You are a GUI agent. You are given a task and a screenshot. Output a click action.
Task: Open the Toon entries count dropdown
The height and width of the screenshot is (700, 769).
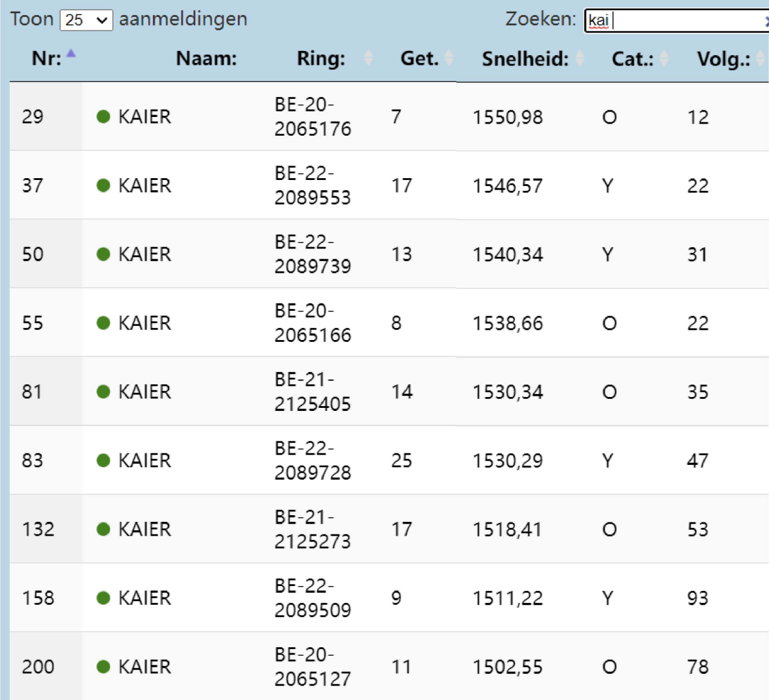[86, 20]
